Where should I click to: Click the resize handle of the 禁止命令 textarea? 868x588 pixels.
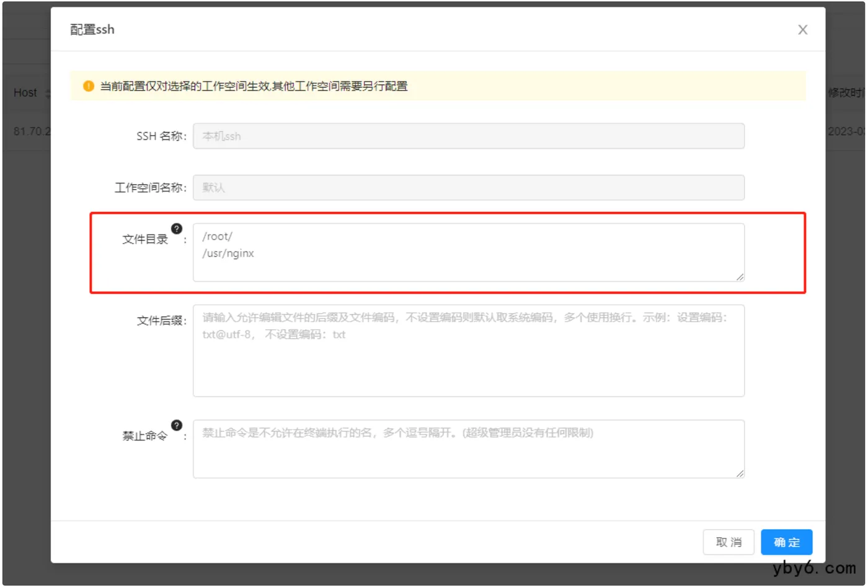pyautogui.click(x=740, y=473)
